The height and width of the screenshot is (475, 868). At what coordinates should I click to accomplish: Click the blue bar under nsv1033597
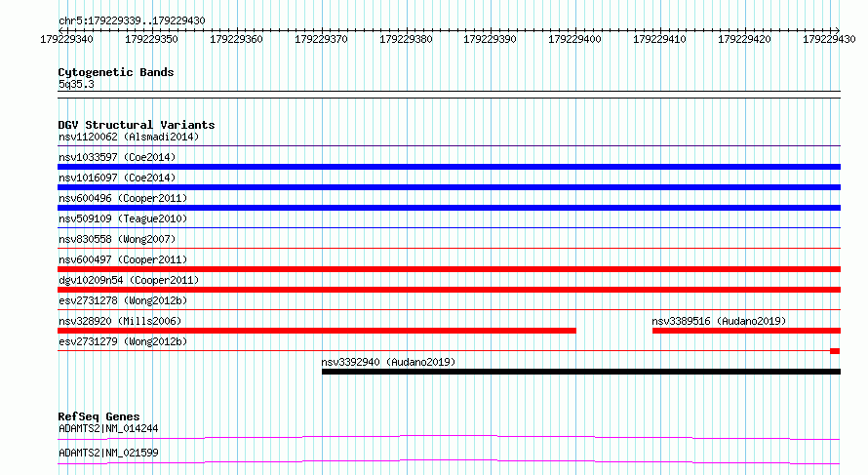click(x=449, y=167)
